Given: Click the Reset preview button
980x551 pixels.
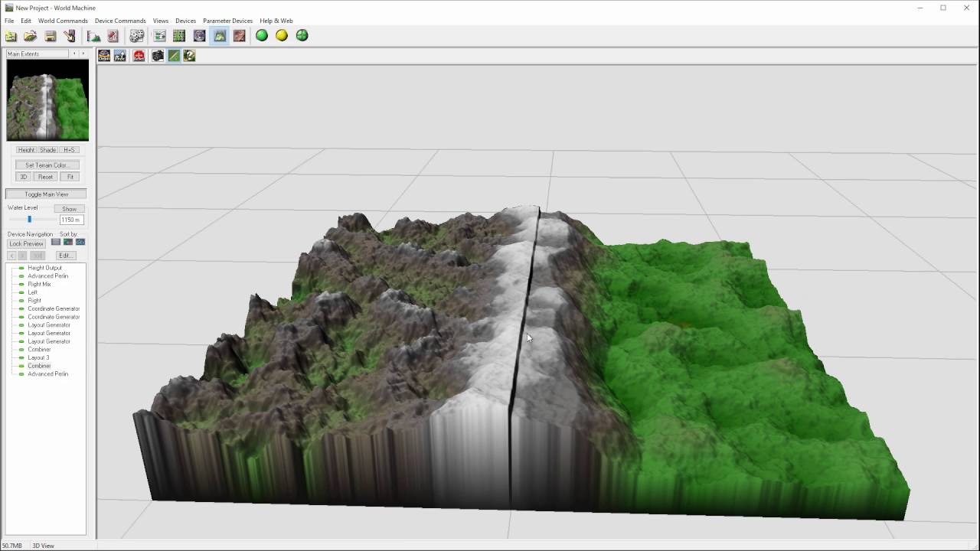Looking at the screenshot, I should point(45,177).
